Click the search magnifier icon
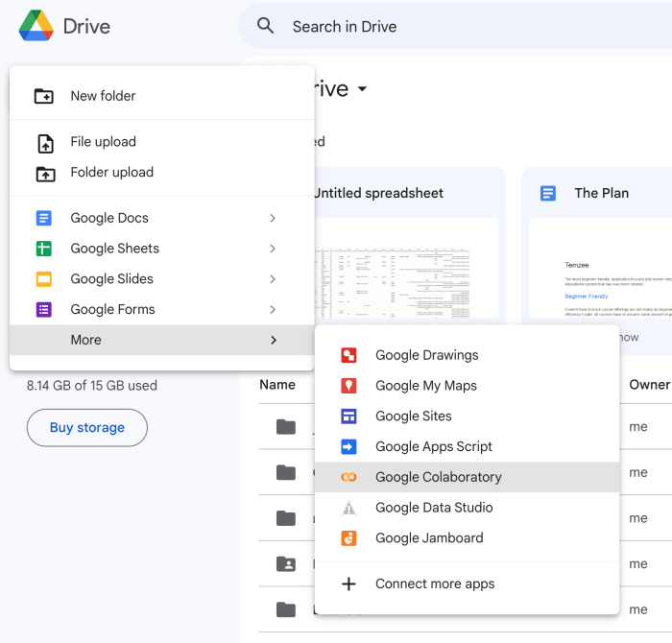This screenshot has height=643, width=672. tap(265, 26)
